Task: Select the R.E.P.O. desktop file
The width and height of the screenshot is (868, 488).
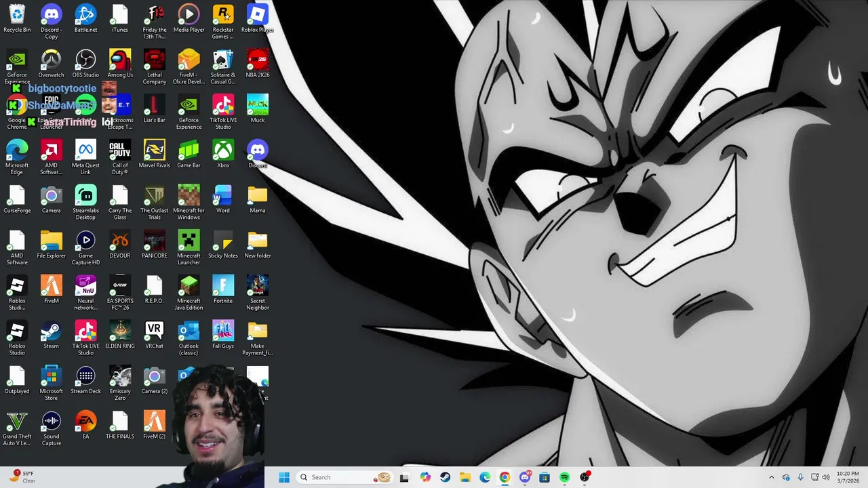Action: point(155,290)
